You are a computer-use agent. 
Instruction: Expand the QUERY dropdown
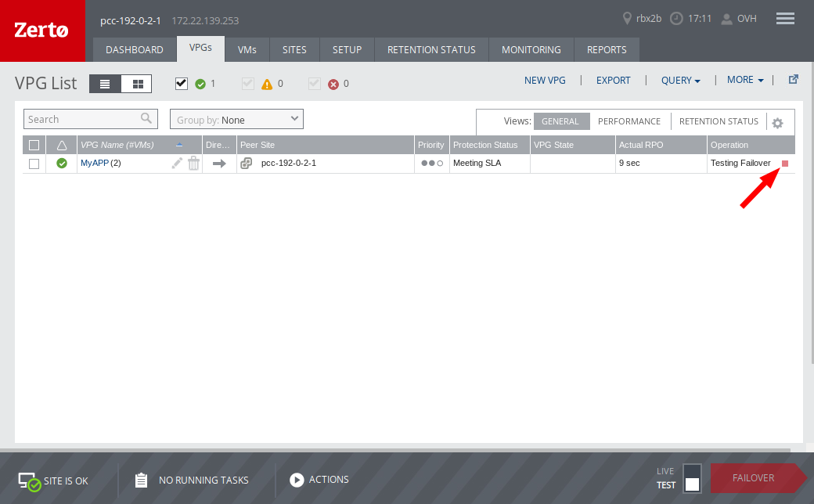point(680,80)
